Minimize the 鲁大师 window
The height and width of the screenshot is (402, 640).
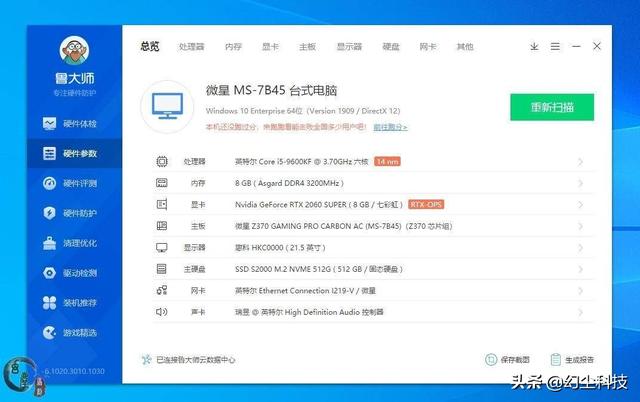pos(576,47)
